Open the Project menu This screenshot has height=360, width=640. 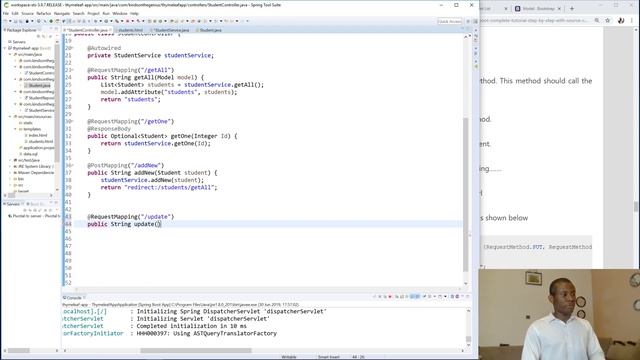coord(93,13)
